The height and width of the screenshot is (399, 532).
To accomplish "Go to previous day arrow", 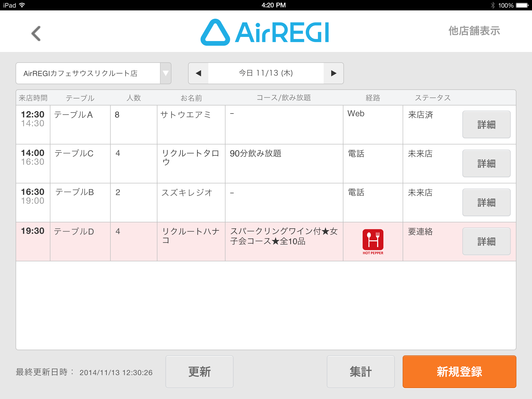I will (x=198, y=73).
